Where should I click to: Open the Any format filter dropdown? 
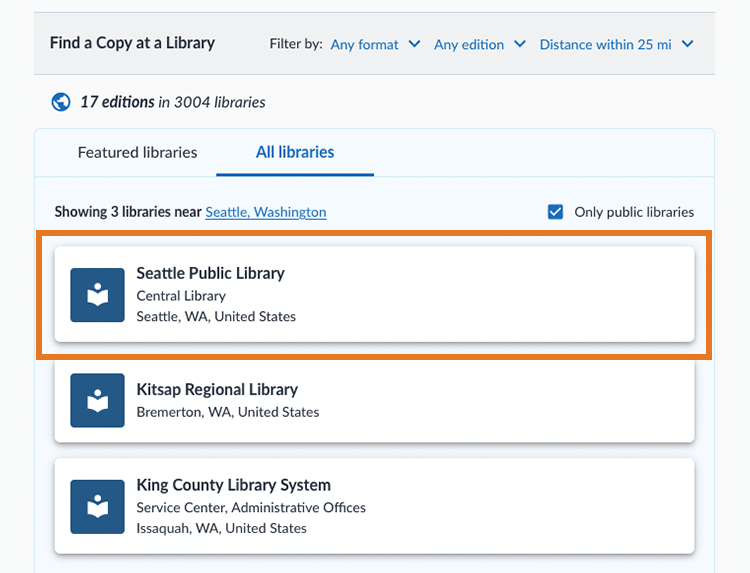(x=373, y=44)
